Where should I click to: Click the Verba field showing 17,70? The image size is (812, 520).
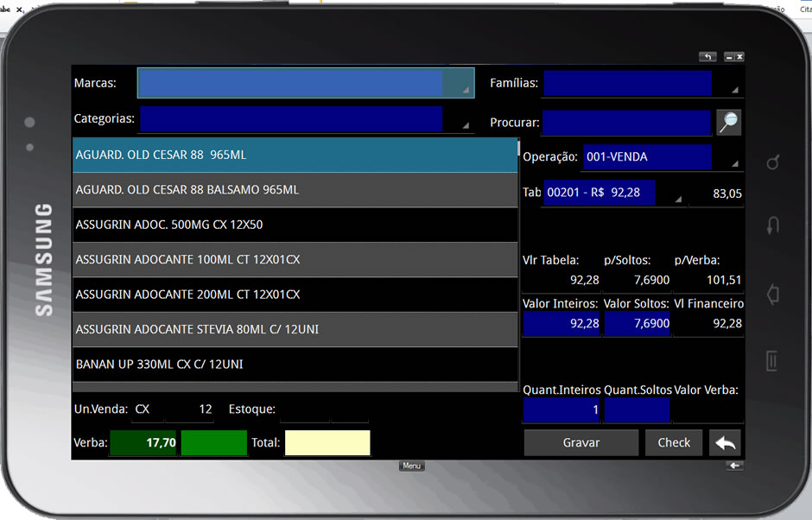pyautogui.click(x=143, y=443)
